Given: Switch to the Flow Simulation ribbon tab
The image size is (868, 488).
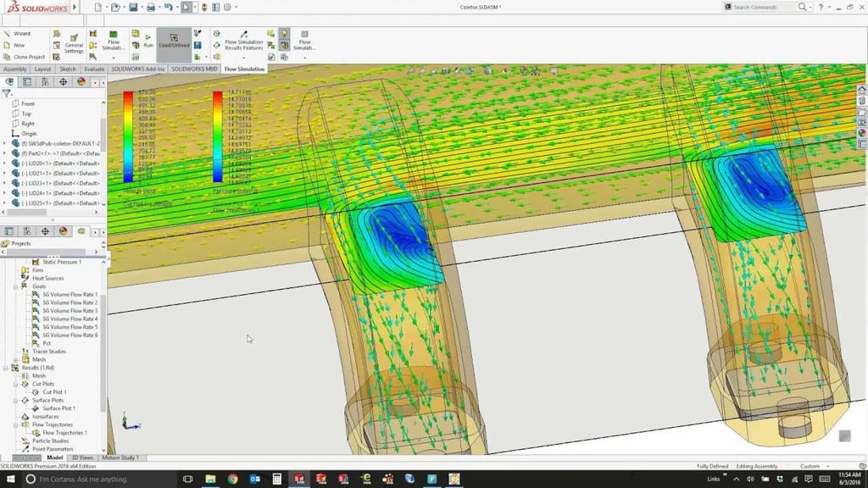Looking at the screenshot, I should click(246, 69).
